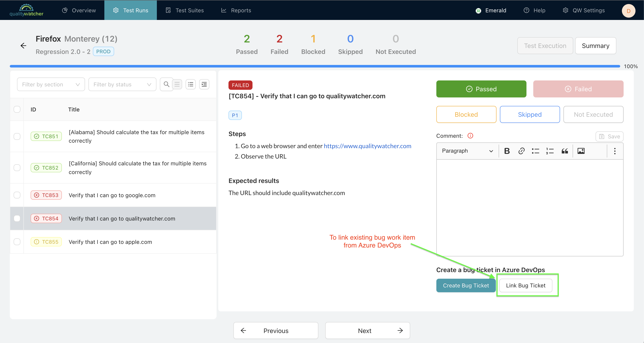This screenshot has width=644, height=343.
Task: Mark test as Passed
Action: [481, 89]
